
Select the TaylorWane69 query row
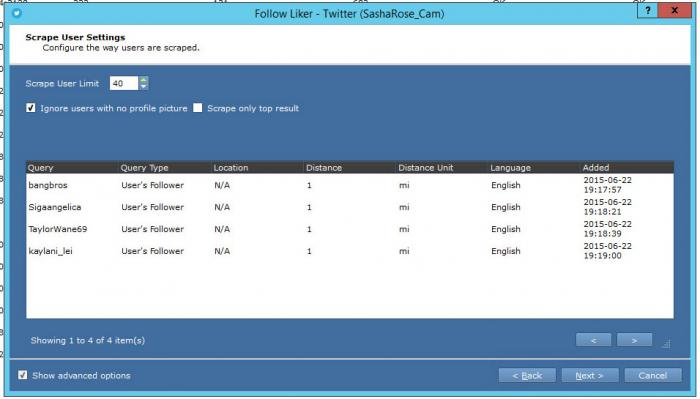tap(350, 229)
